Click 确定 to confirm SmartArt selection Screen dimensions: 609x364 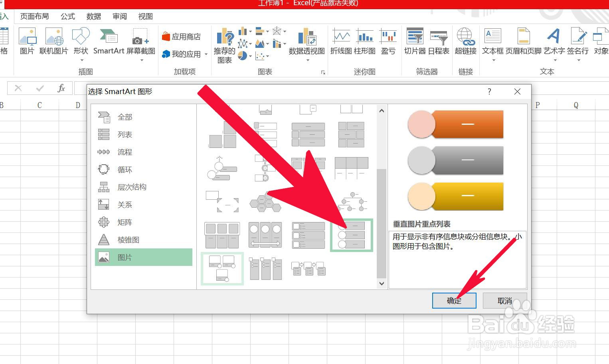[x=454, y=300]
